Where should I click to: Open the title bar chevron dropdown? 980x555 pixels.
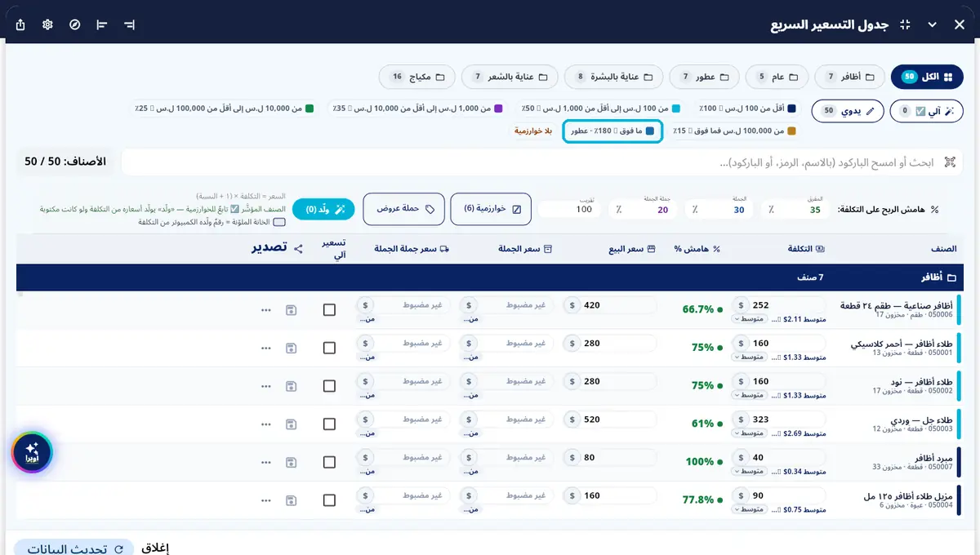(x=932, y=24)
